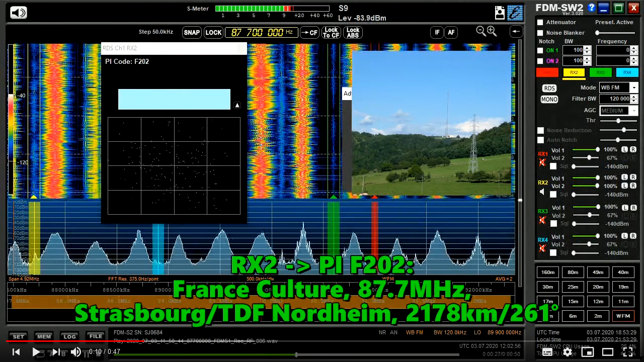Click the Notch ON 2 BW spinner arrows

[x=587, y=61]
